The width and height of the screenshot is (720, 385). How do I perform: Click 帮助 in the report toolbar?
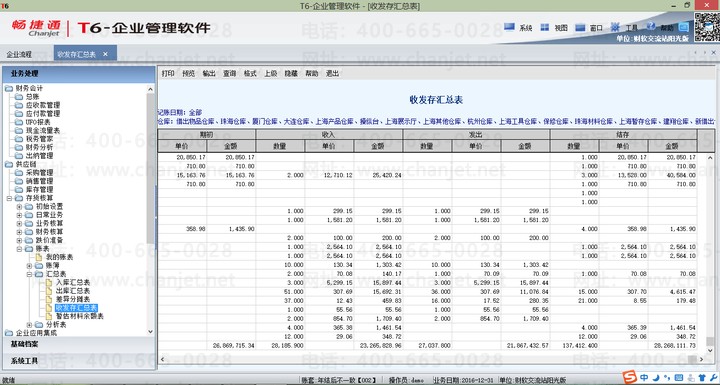pyautogui.click(x=312, y=74)
